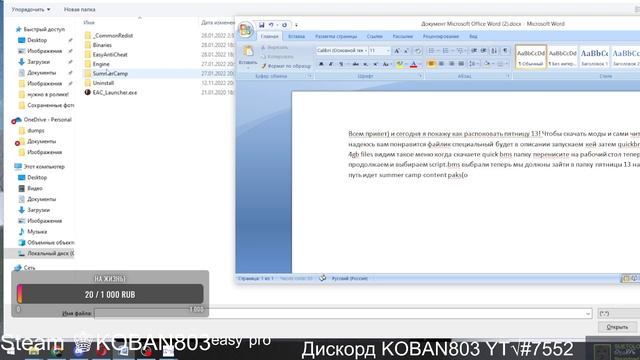Image resolution: width=640 pixels, height=360 pixels.
Task: Increase paragraph indent
Action: tap(483, 51)
